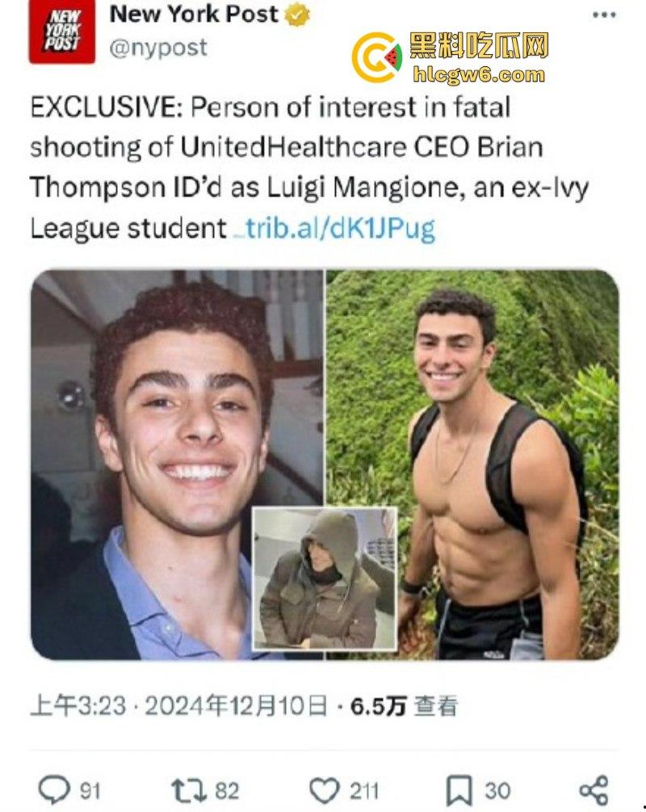The width and height of the screenshot is (646, 812).
Task: Click the gold verified badge icon
Action: tap(297, 15)
